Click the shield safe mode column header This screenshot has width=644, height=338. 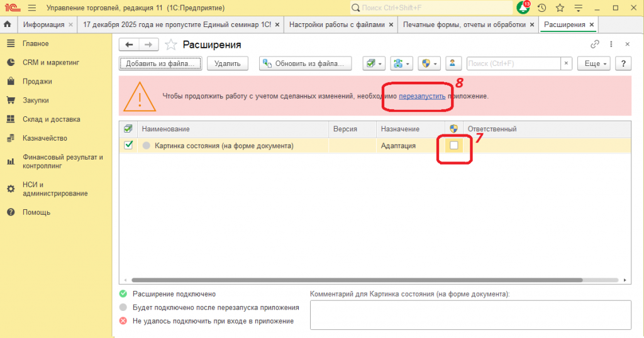[x=453, y=129]
